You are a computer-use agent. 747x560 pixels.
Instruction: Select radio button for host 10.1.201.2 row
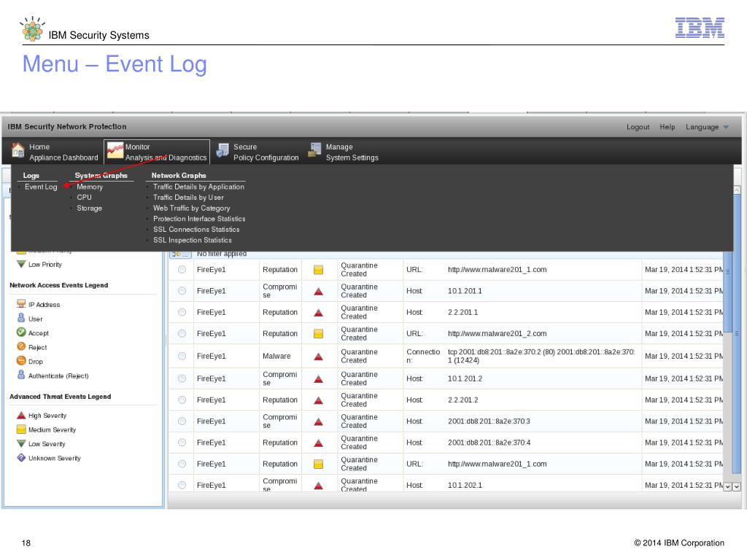(x=182, y=378)
